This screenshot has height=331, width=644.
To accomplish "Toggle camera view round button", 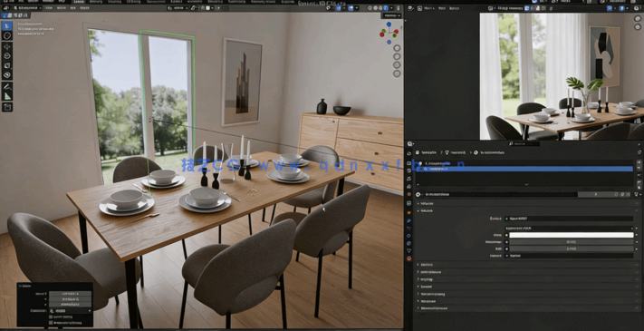I will click(397, 65).
